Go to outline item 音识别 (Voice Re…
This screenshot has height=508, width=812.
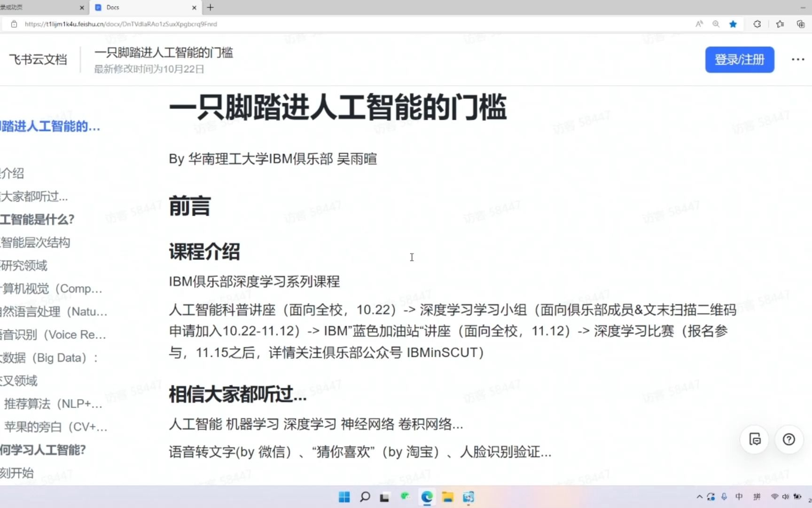point(53,334)
